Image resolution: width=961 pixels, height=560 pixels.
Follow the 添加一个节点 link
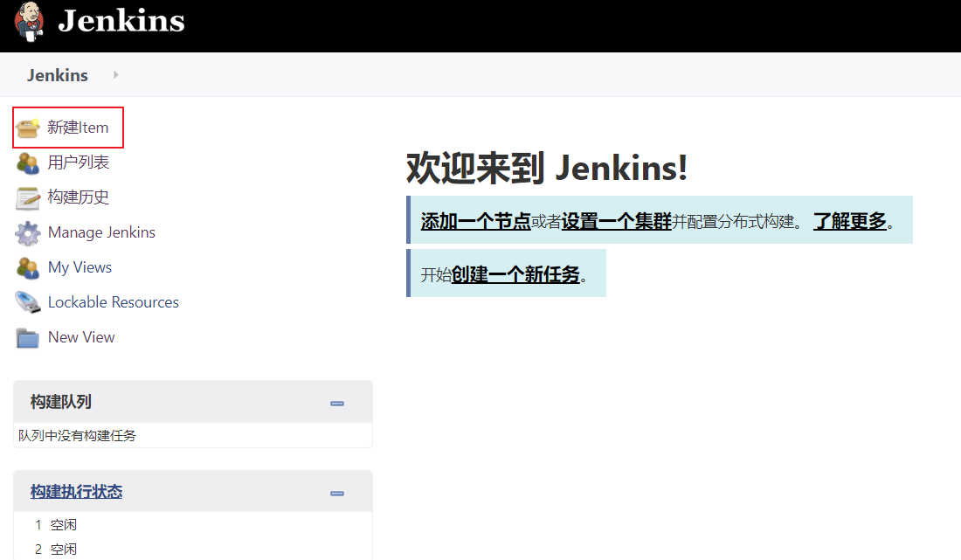point(475,221)
